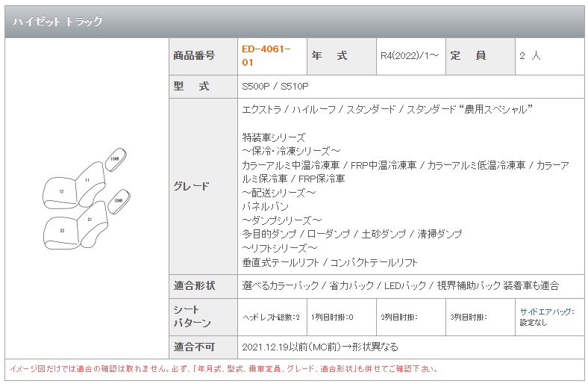Screen dimensions: 588x384
Task: Select the 適合不可 label cell
Action: 203,347
